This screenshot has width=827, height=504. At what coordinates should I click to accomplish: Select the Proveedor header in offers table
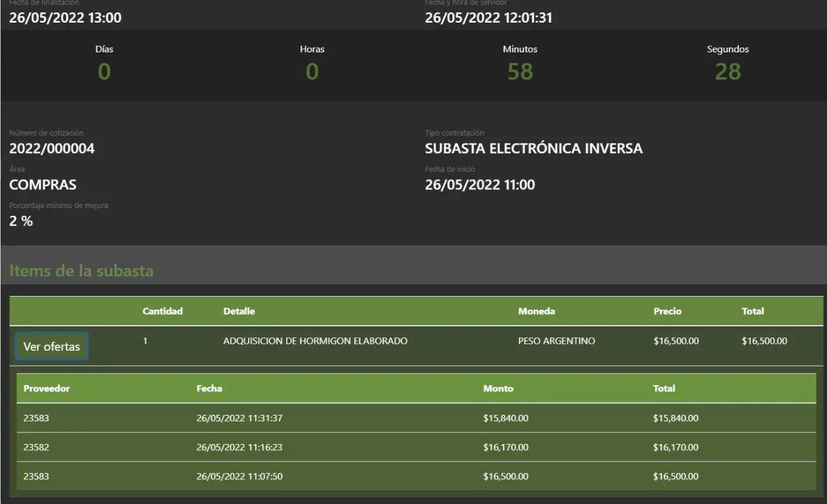pos(47,388)
